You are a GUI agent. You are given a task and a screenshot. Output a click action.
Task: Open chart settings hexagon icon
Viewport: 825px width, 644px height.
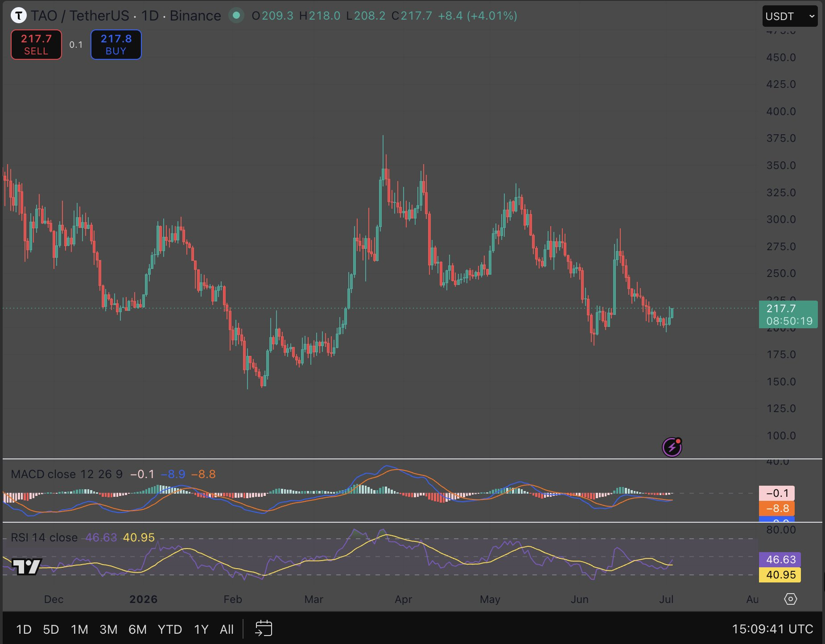790,599
